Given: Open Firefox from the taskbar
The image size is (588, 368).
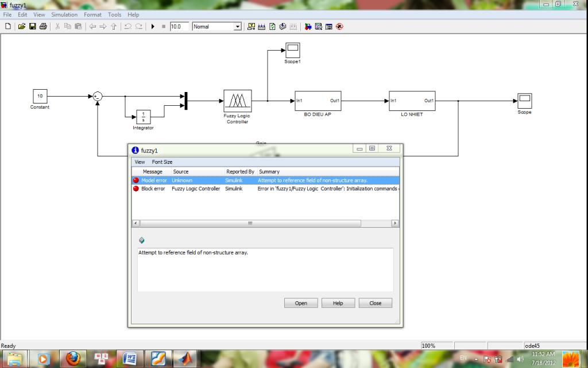Looking at the screenshot, I should 73,359.
